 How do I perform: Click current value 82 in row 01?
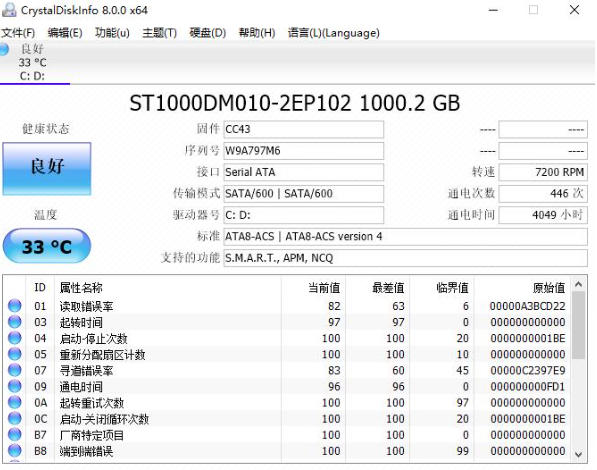coord(334,306)
